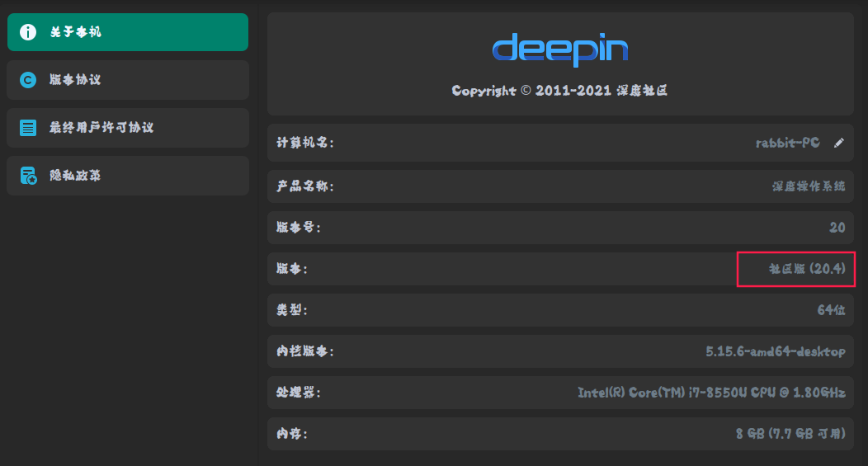
Task: Click the 内核版本 label
Action: pyautogui.click(x=305, y=351)
